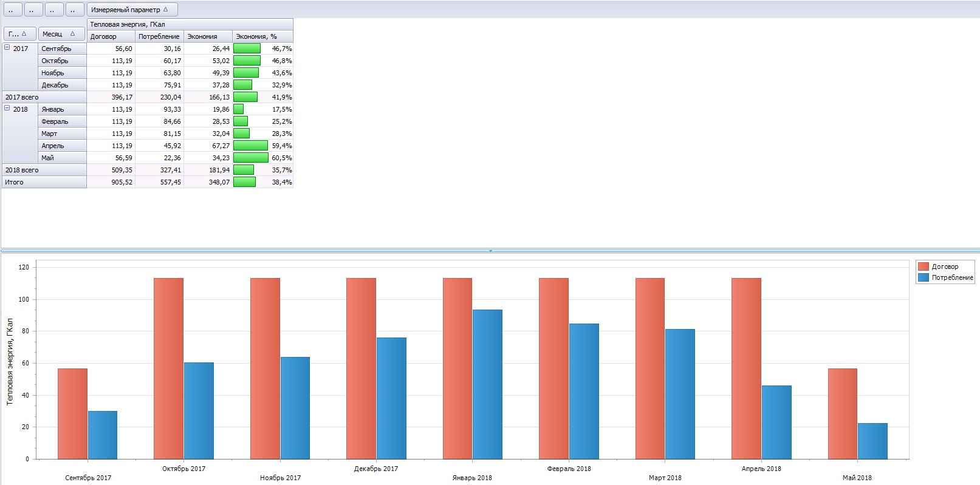Click the splitter collapse arrow above chart

point(490,250)
